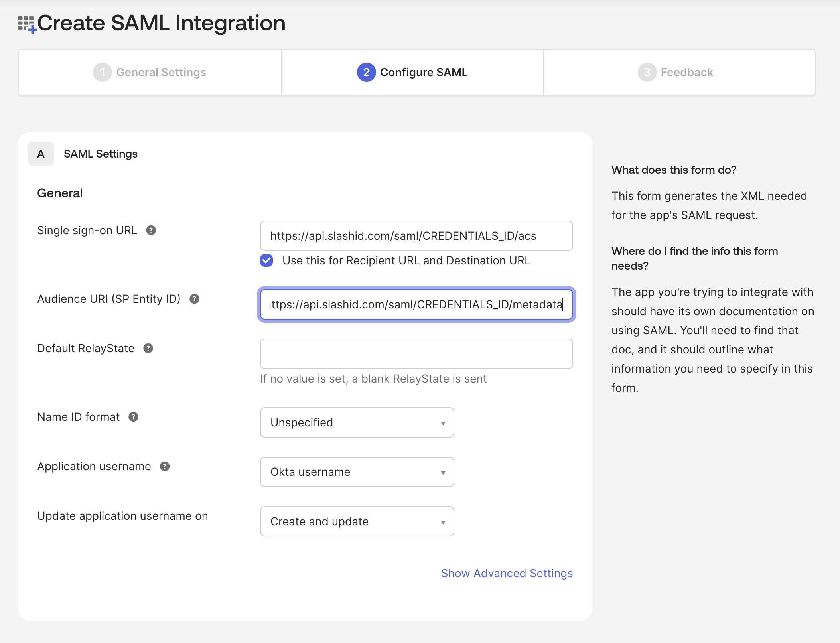This screenshot has width=840, height=643.
Task: Click inside the Audience URI input box
Action: pos(416,305)
